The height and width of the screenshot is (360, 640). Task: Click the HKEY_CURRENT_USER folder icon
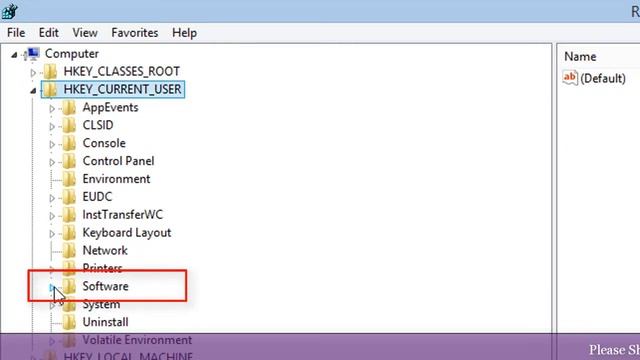pos(51,90)
